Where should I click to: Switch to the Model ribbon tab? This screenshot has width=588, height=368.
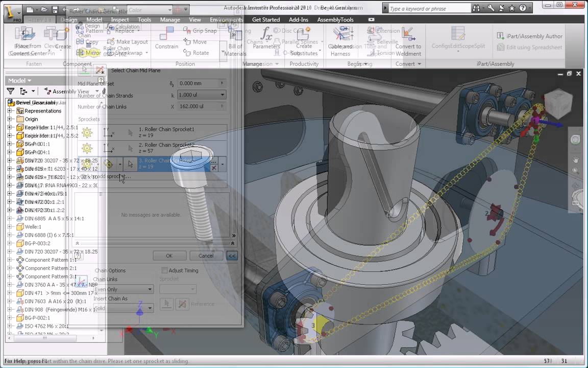pyautogui.click(x=94, y=19)
